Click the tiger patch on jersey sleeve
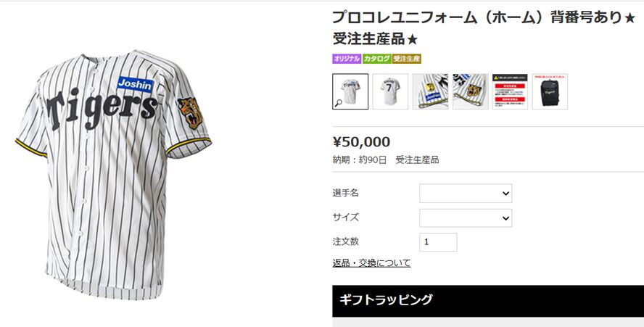This screenshot has height=327, width=644. pyautogui.click(x=190, y=113)
